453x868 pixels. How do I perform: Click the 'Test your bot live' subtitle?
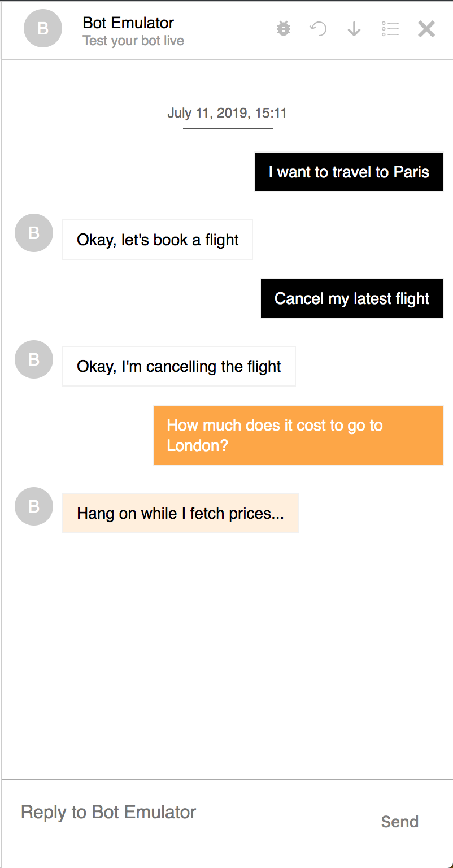(133, 41)
